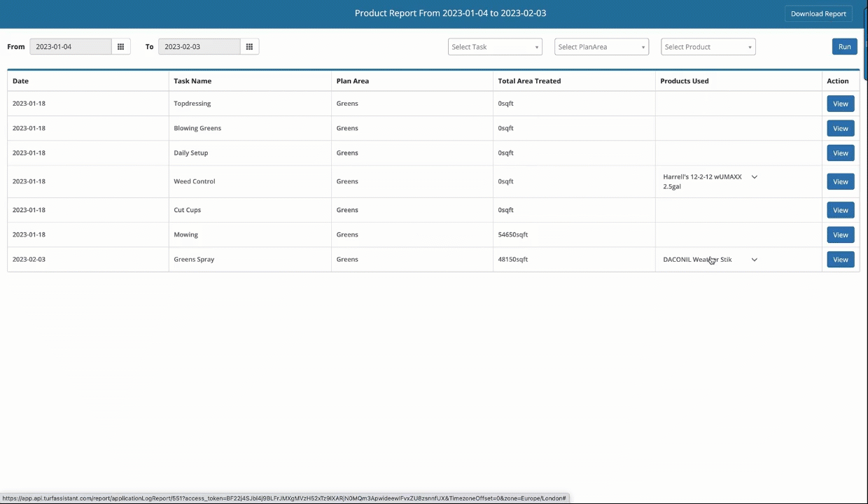
Task: Click the Total Area Treated column header
Action: point(529,80)
